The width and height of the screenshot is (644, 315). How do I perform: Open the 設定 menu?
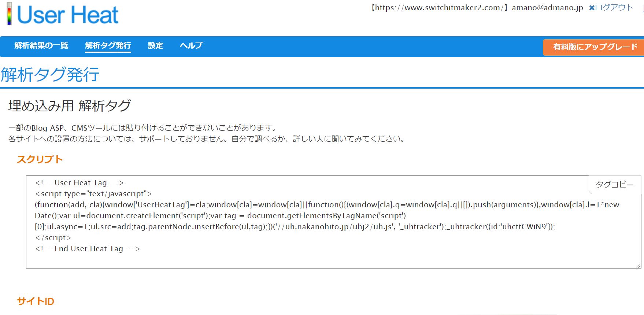click(155, 45)
